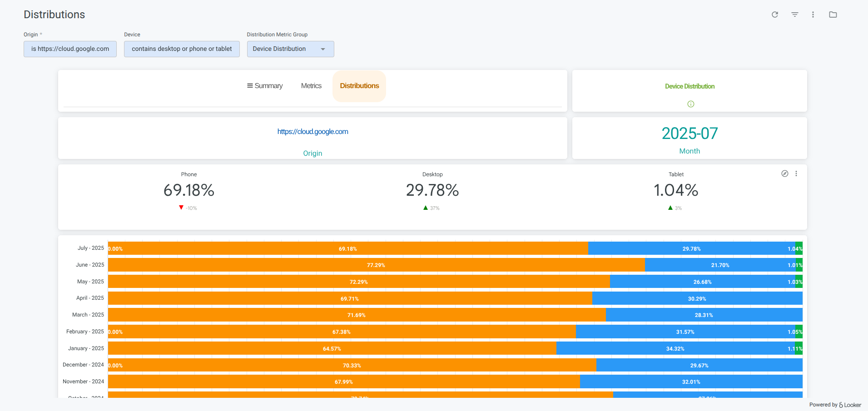The image size is (868, 411).
Task: Switch to the Metrics tab
Action: coord(311,86)
